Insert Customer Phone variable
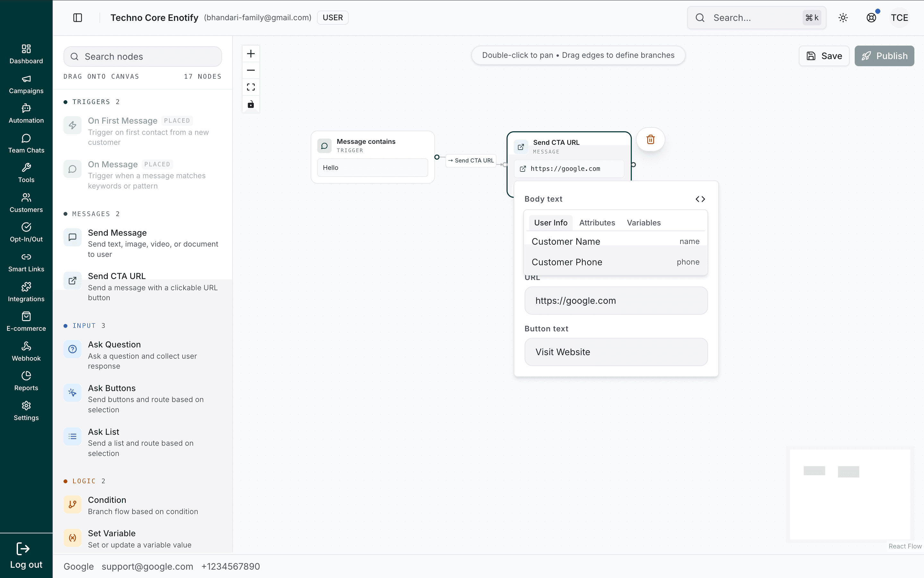924x578 pixels. (x=615, y=262)
